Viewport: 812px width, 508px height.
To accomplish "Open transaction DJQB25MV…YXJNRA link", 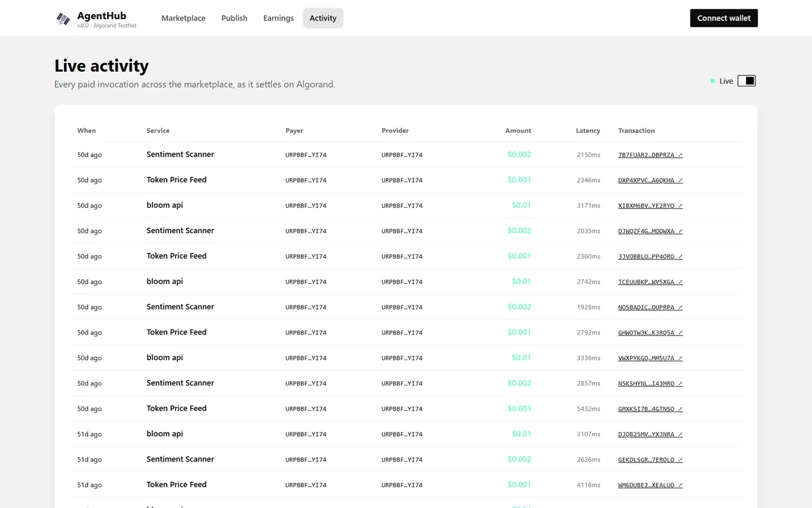I will click(650, 434).
